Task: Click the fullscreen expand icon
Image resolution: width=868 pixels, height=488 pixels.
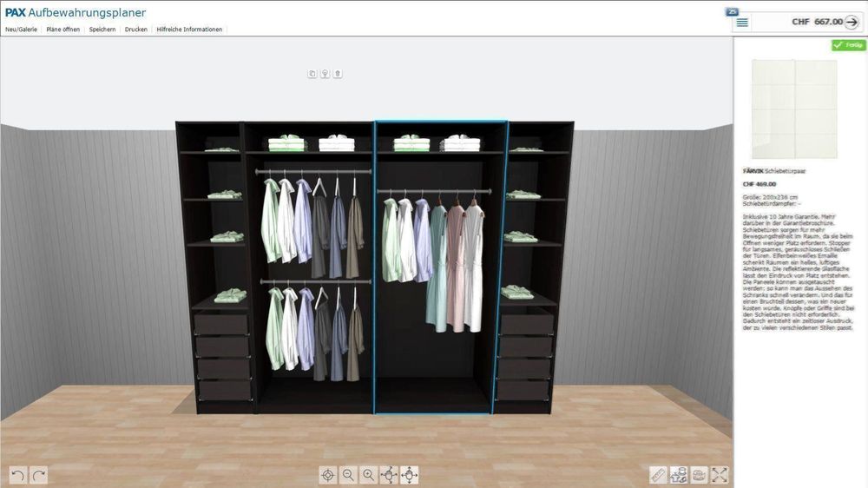Action: (x=720, y=475)
